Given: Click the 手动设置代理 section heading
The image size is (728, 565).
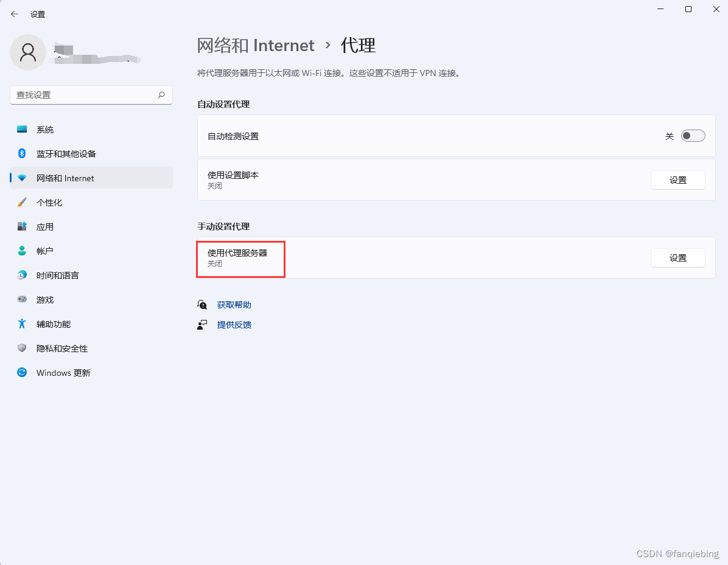Looking at the screenshot, I should pyautogui.click(x=223, y=226).
